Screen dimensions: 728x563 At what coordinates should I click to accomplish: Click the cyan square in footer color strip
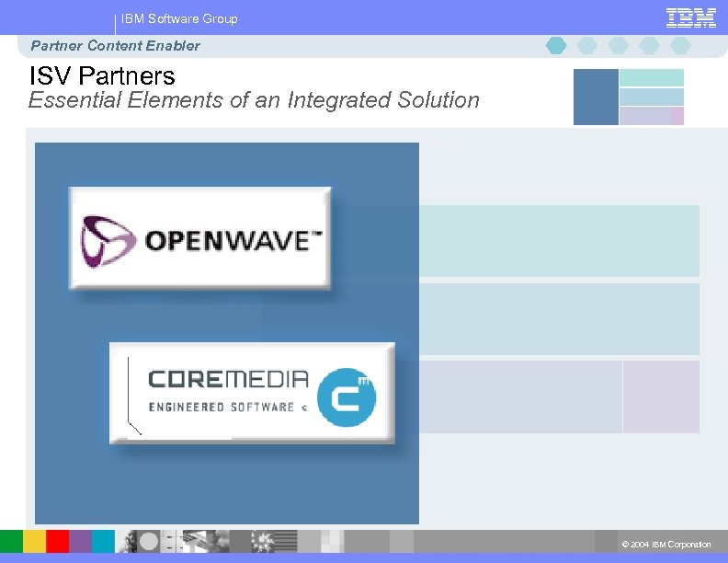point(103,541)
